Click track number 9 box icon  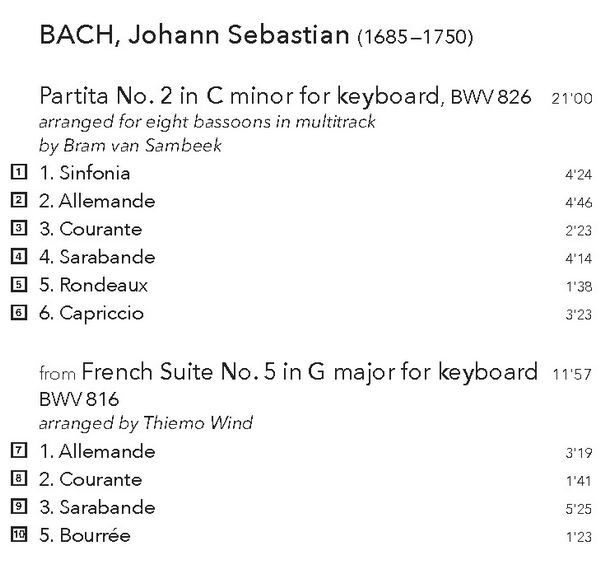coord(19,506)
